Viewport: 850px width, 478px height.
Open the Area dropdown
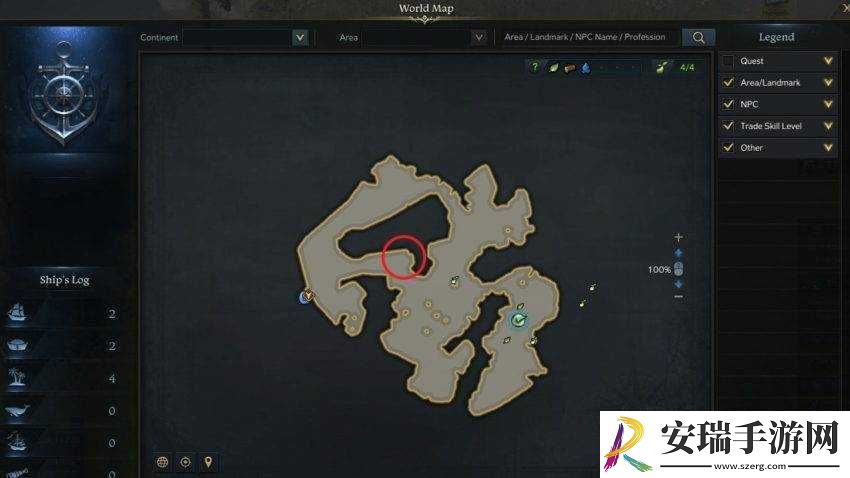[x=479, y=37]
